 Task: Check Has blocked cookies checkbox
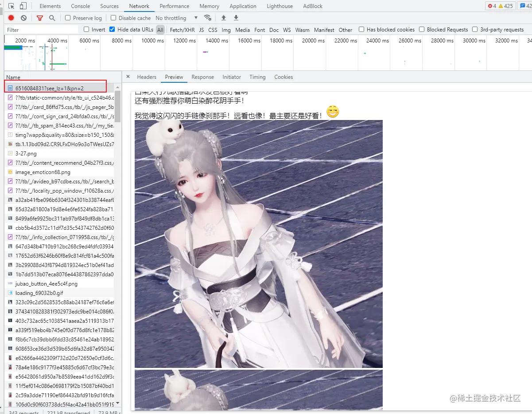point(361,30)
